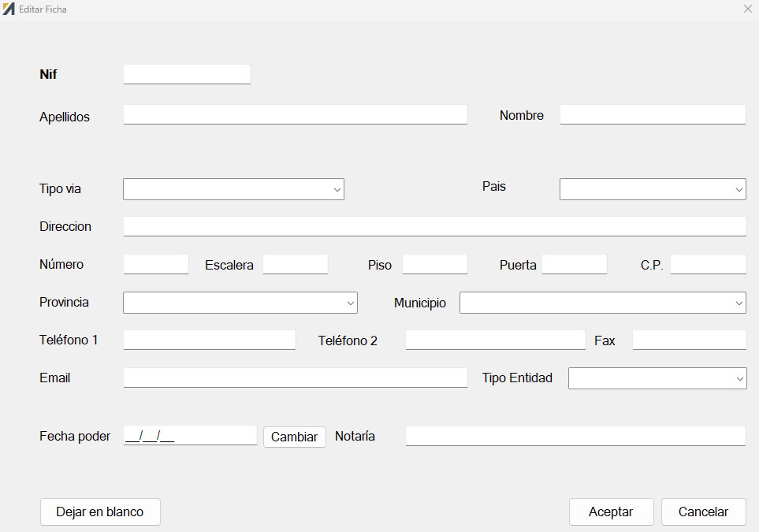The height and width of the screenshot is (532, 759).
Task: Expand the Pais combo box
Action: pyautogui.click(x=653, y=189)
